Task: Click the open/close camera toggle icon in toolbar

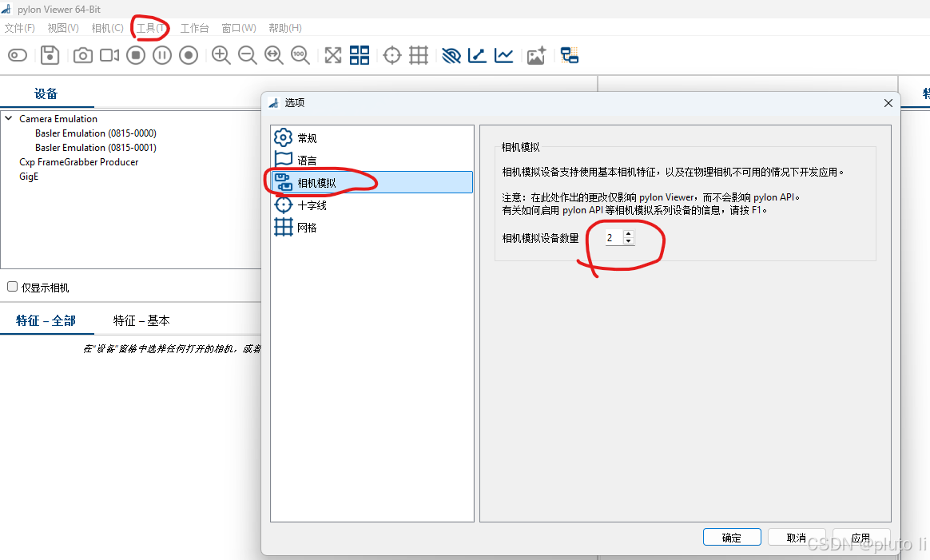Action: pos(18,56)
